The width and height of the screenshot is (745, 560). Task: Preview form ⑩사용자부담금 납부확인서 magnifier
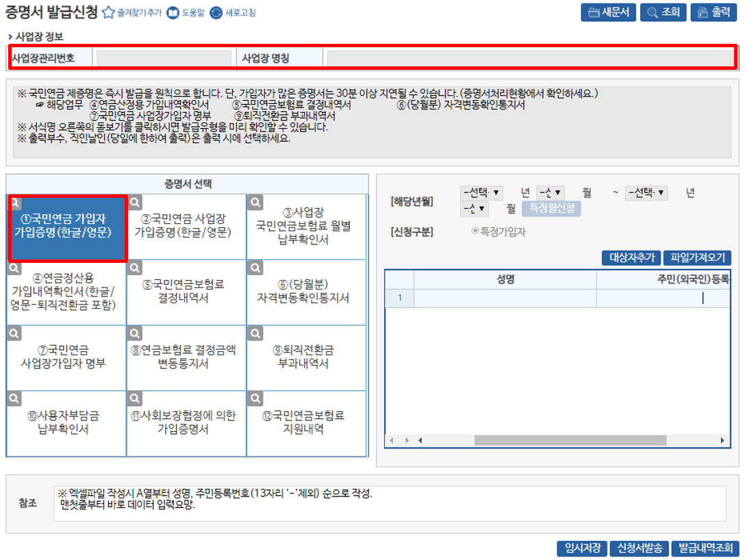(15, 398)
